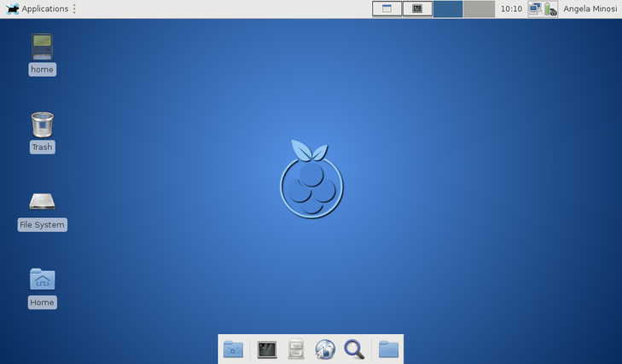Open the Application Finder magnifier icon
The image size is (622, 364).
click(x=354, y=350)
